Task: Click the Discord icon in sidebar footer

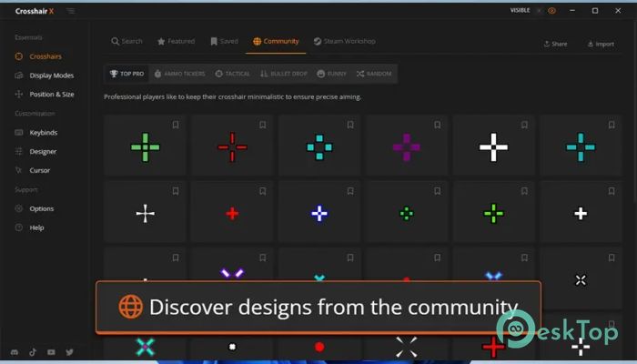Action: tap(15, 352)
